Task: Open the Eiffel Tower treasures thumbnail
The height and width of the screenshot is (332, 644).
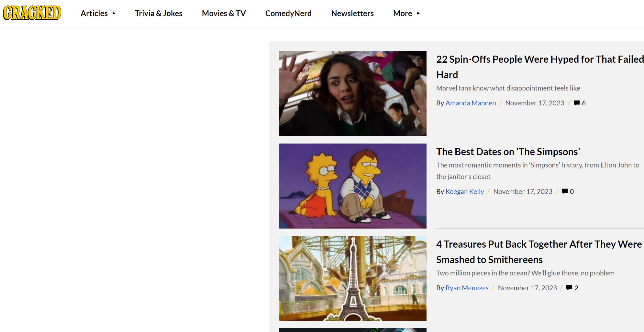Action: pos(353,278)
